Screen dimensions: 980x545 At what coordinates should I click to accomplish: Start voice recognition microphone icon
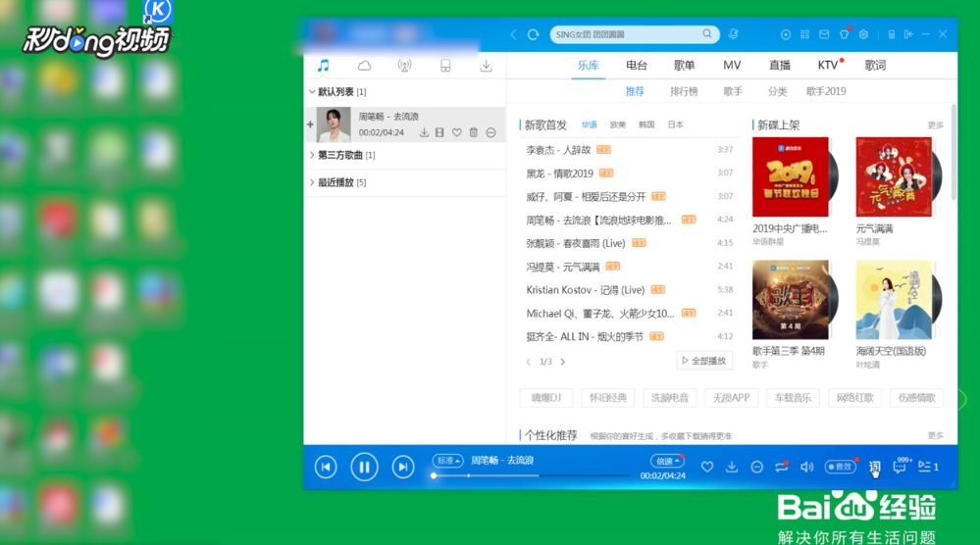point(733,33)
